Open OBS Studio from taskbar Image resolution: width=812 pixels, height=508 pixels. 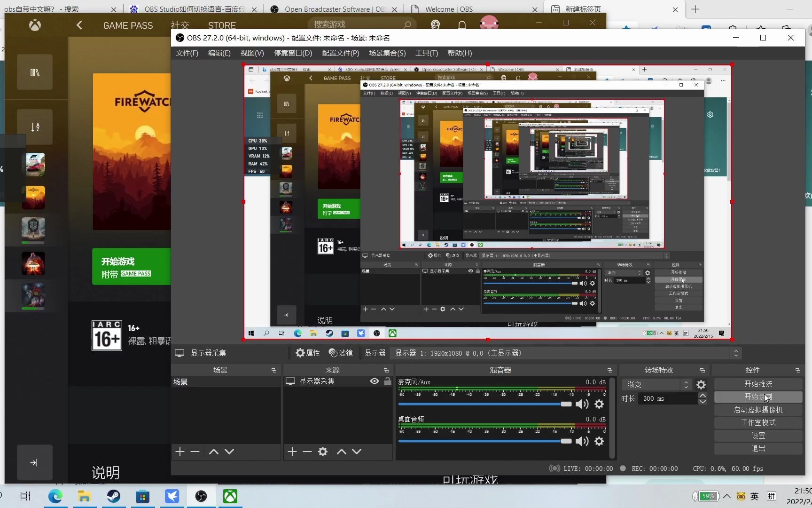tap(201, 496)
